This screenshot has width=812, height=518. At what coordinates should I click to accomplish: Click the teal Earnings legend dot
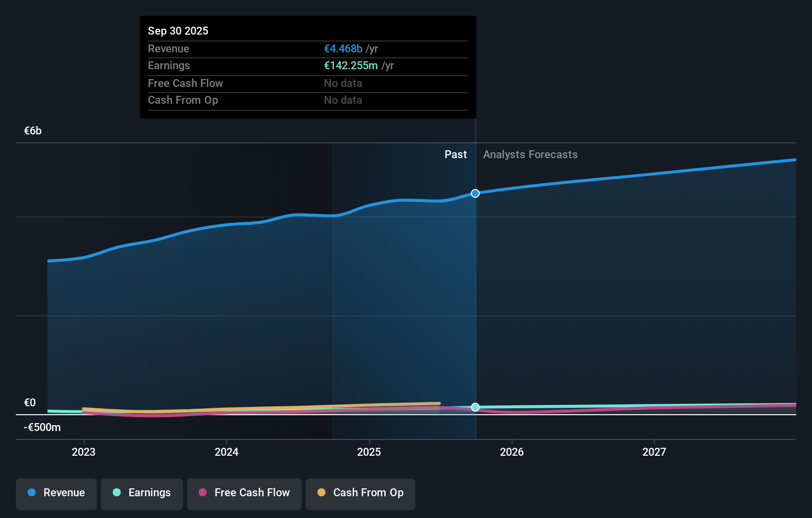click(x=116, y=493)
